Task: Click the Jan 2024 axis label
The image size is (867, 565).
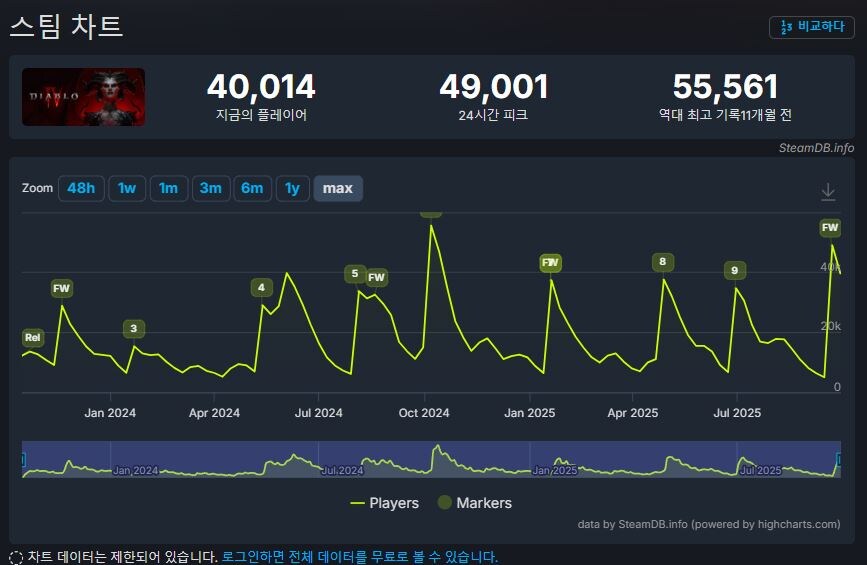Action: pyautogui.click(x=110, y=413)
